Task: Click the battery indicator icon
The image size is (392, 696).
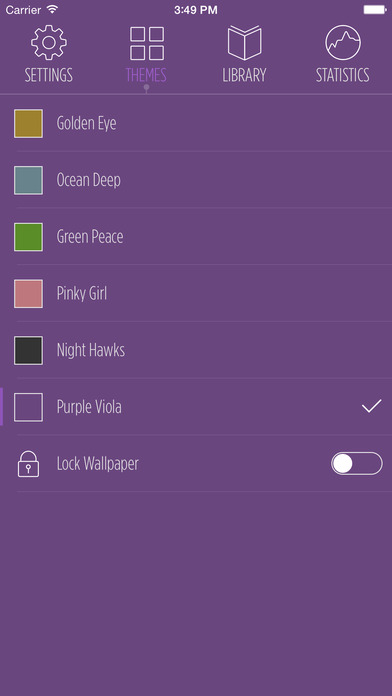Action: [x=375, y=9]
